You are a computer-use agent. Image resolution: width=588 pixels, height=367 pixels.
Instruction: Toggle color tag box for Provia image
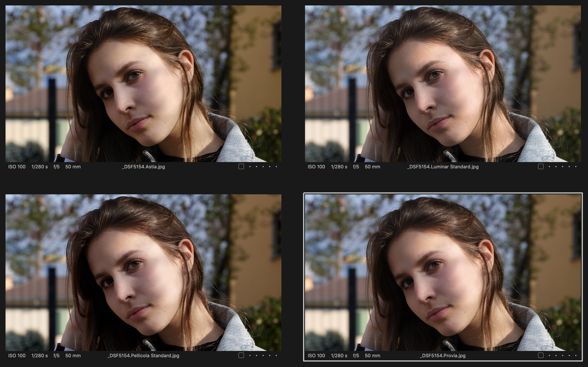(x=541, y=356)
